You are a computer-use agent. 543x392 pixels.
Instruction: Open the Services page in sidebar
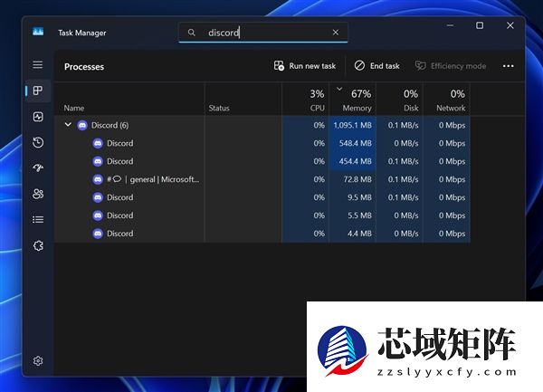tap(38, 246)
